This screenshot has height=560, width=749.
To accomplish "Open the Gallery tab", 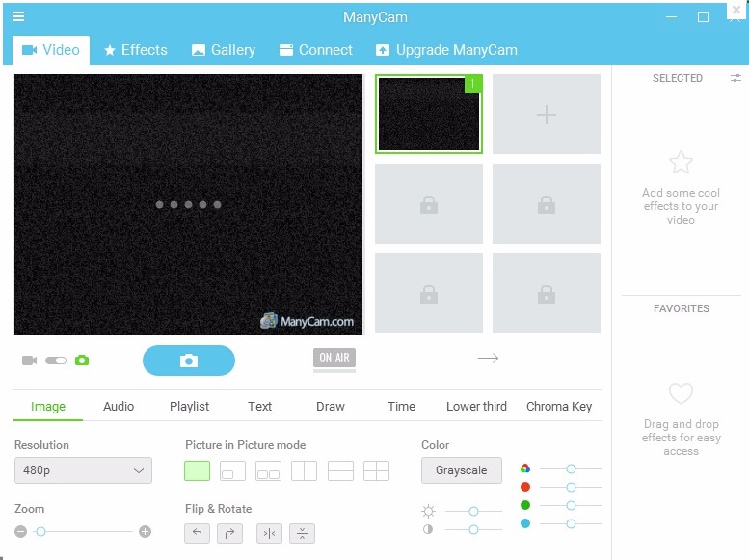I will coord(224,50).
